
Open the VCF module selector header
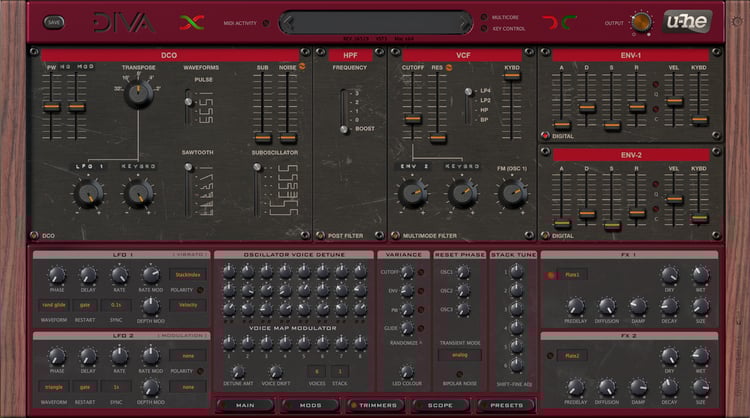point(463,55)
